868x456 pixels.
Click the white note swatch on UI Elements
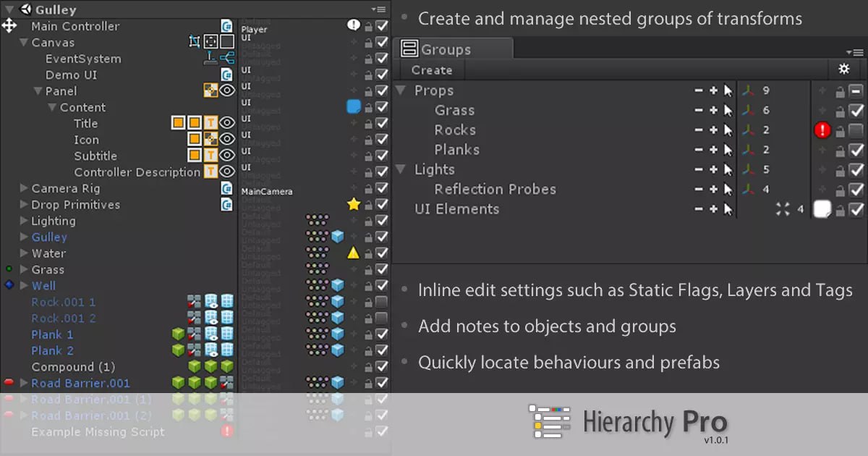click(x=822, y=209)
